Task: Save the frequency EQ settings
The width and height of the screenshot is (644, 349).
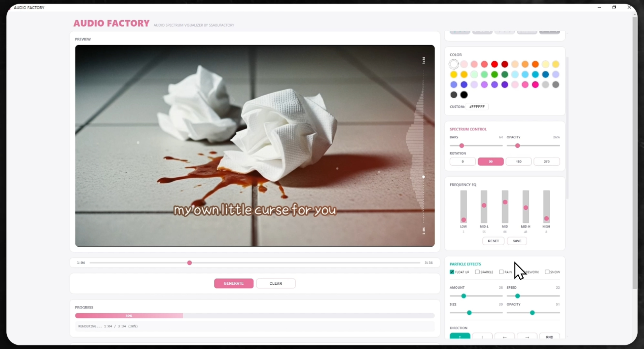Action: (517, 241)
